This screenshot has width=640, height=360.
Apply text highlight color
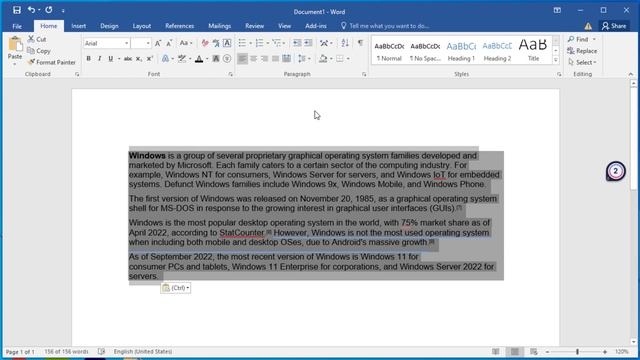[x=182, y=59]
